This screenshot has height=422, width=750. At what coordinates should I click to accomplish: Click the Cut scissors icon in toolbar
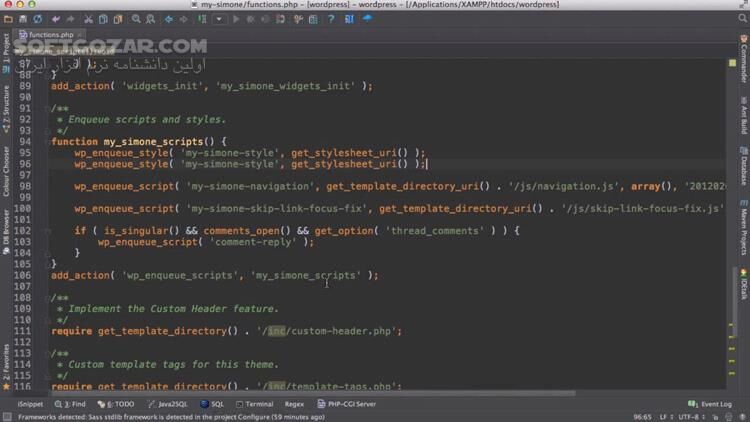88,19
